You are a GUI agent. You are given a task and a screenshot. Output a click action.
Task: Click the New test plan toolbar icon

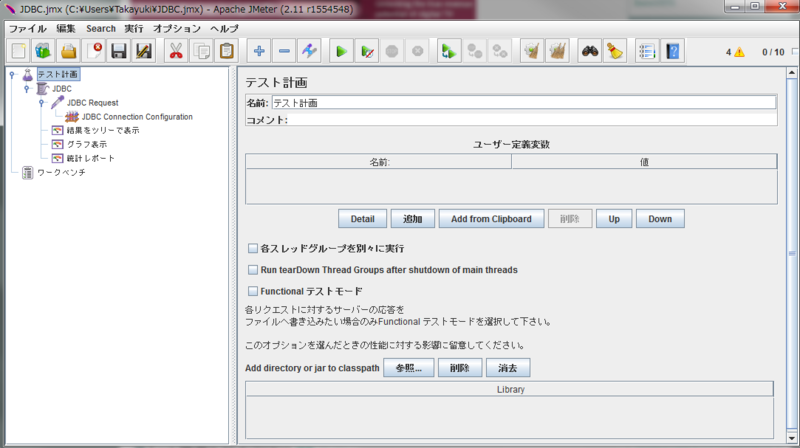[19, 51]
